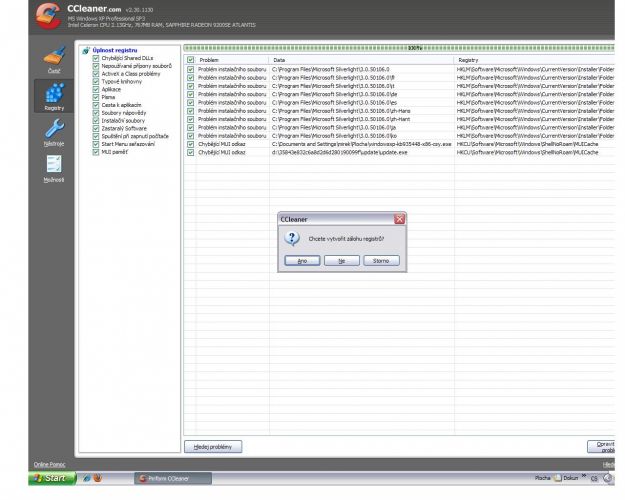Toggle Spuštění při zapnutí počítače checkbox
Screen dimensions: 625x500
[96, 136]
